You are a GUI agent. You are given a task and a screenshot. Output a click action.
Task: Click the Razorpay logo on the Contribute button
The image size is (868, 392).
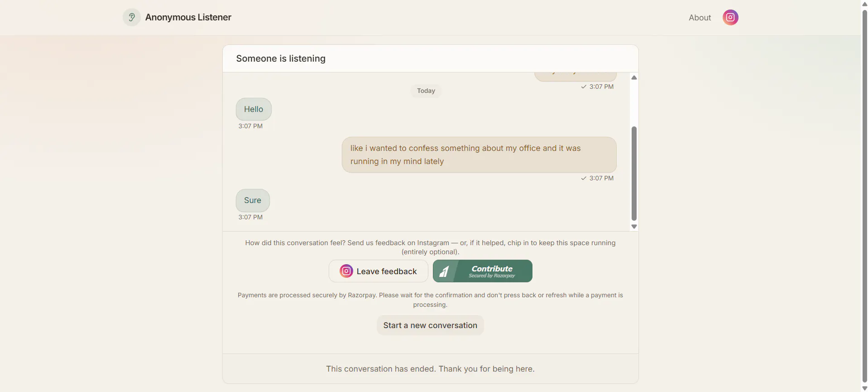tap(444, 271)
